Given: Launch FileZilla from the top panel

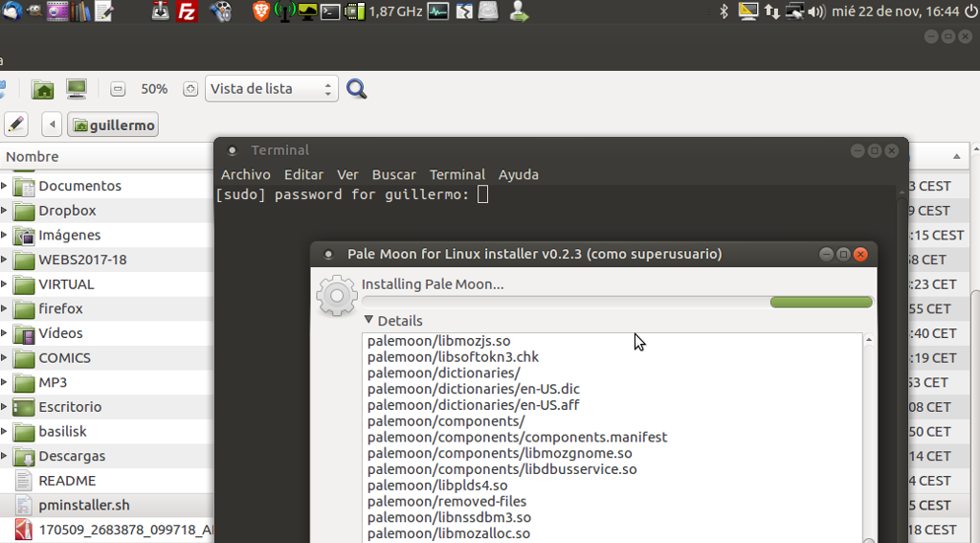Looking at the screenshot, I should [x=187, y=11].
